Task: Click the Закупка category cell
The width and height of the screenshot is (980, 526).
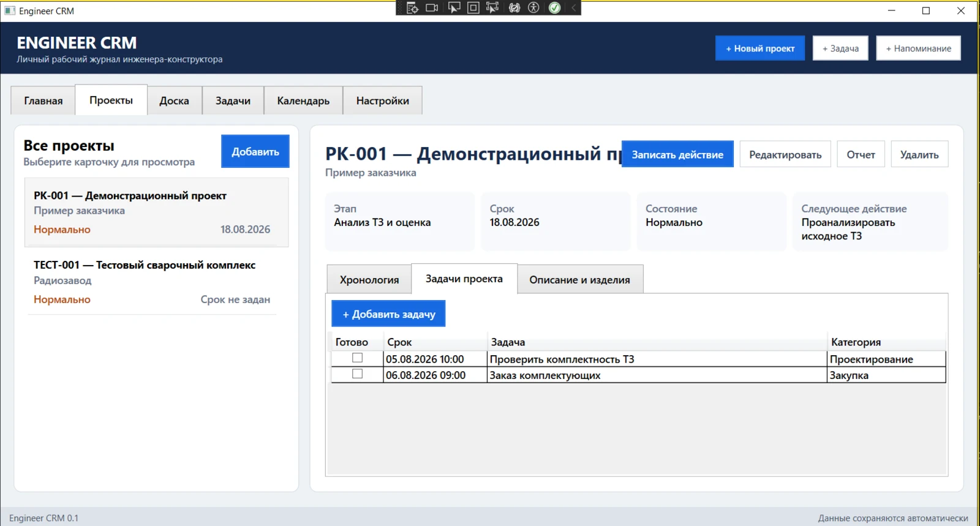Action: (x=886, y=375)
